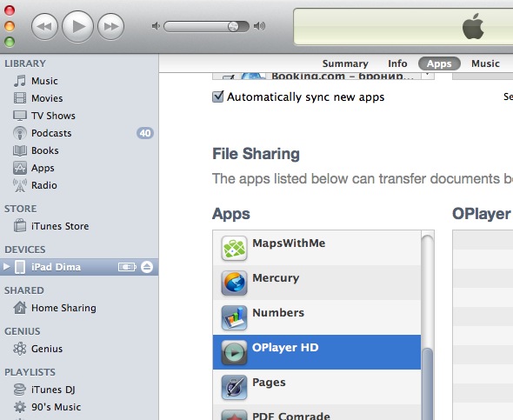Open the Genius atom icon

20,349
